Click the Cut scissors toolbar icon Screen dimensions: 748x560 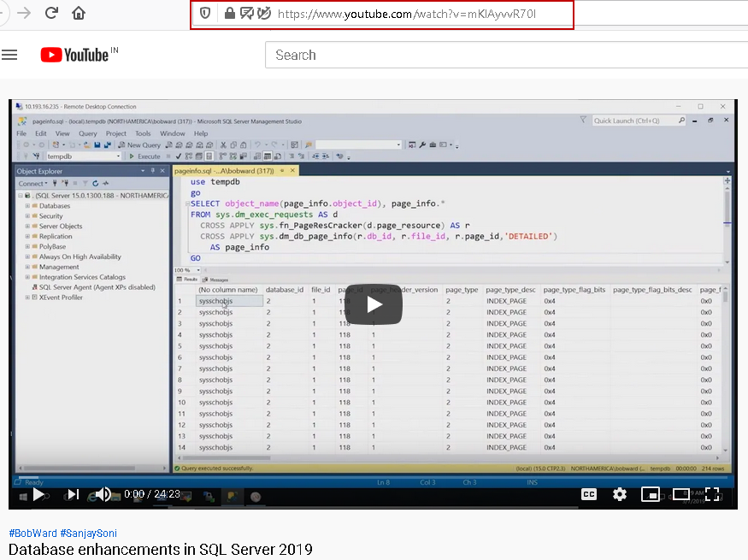pos(223,145)
